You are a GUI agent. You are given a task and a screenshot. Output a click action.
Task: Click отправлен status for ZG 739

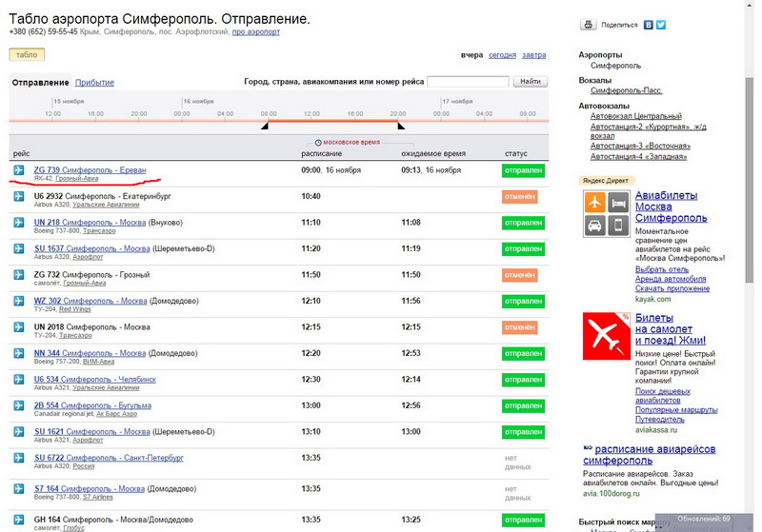[523, 170]
